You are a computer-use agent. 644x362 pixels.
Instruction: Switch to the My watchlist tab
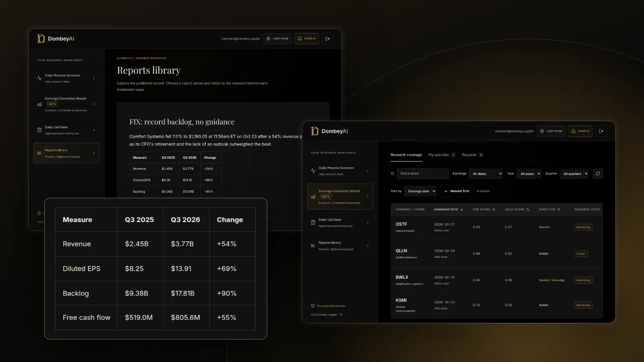pyautogui.click(x=442, y=155)
